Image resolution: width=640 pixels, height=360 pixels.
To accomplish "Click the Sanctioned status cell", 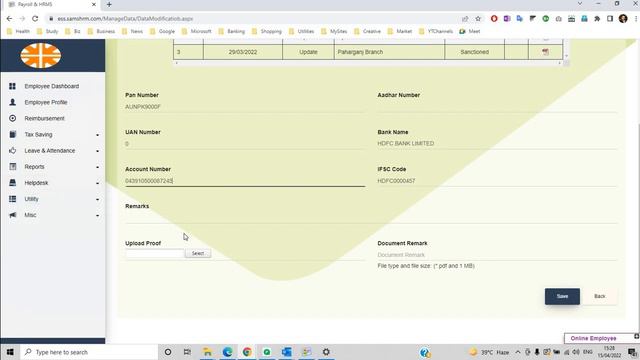I will tap(474, 52).
